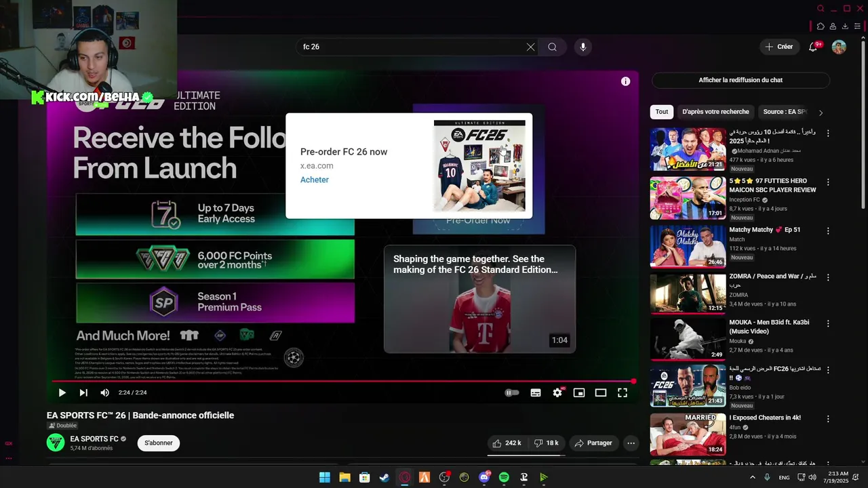
Task: Switch to theater mode
Action: pos(601,392)
